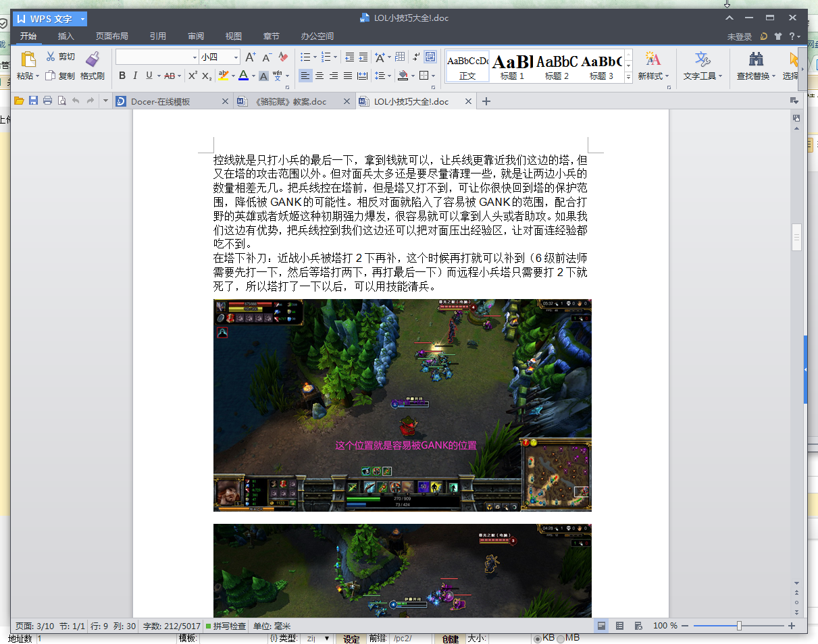818x644 pixels.
Task: Toggle italic formatting button
Action: [x=135, y=76]
